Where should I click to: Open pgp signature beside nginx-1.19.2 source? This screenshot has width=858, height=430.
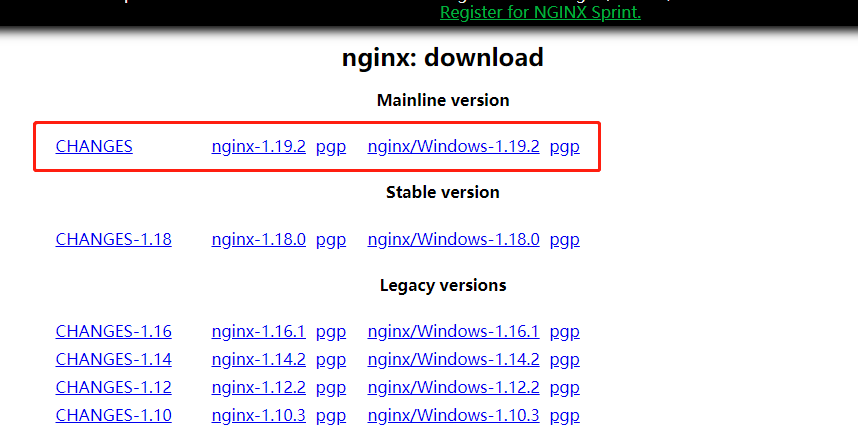pyautogui.click(x=331, y=147)
